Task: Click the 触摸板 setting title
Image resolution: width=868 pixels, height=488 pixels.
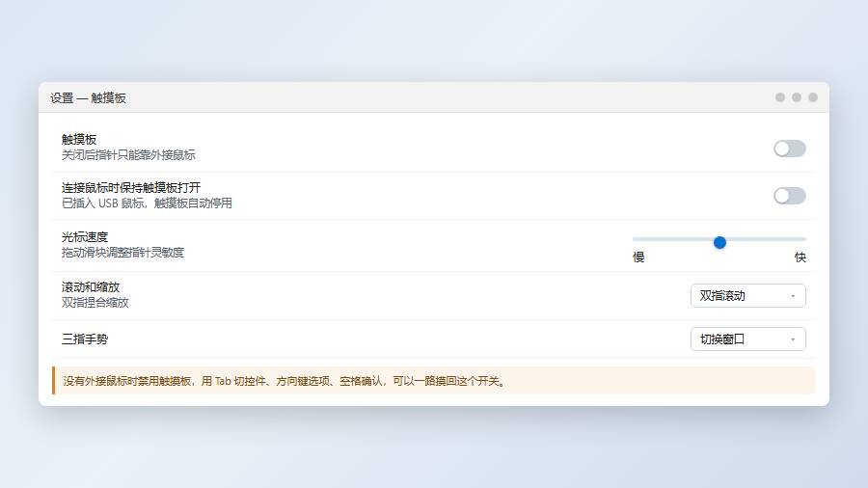Action: pyautogui.click(x=79, y=140)
